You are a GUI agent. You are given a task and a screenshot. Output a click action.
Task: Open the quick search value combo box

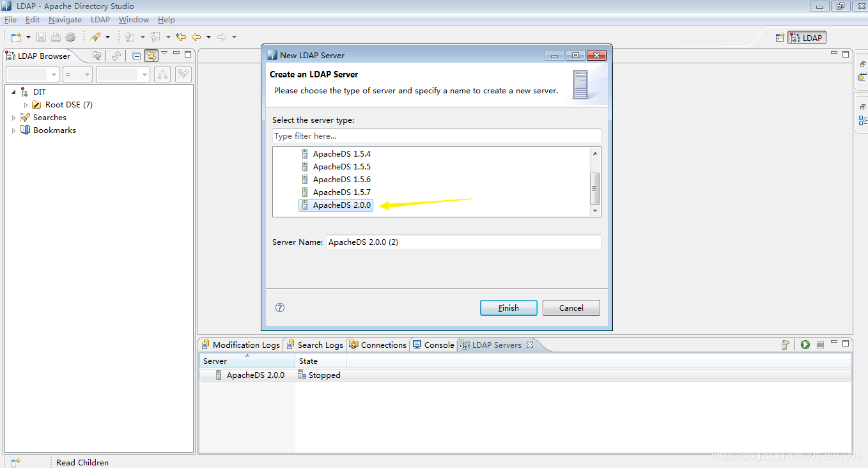(x=123, y=75)
